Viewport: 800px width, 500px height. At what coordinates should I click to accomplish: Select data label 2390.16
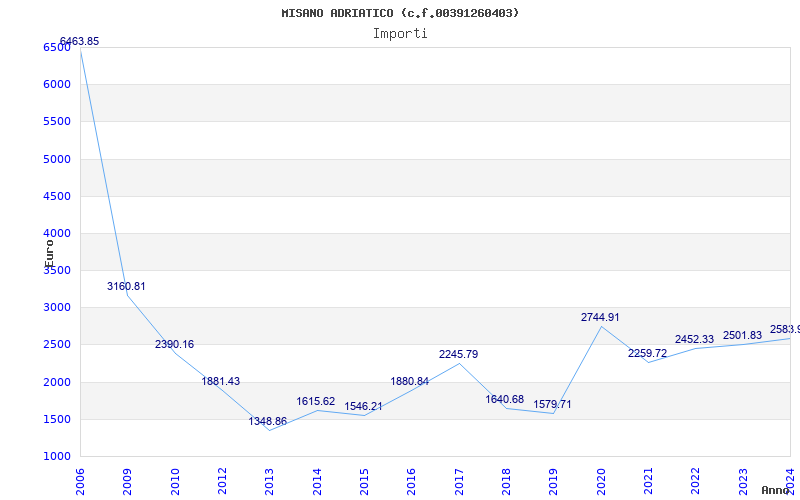(x=174, y=344)
